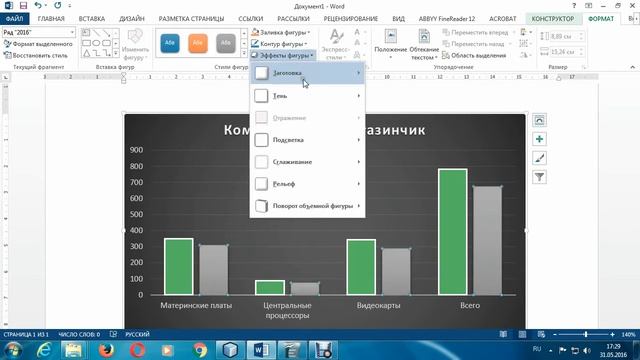Open Обтекание текстом wrap text dropdown
Viewport: 640px width, 360px height.
424,45
